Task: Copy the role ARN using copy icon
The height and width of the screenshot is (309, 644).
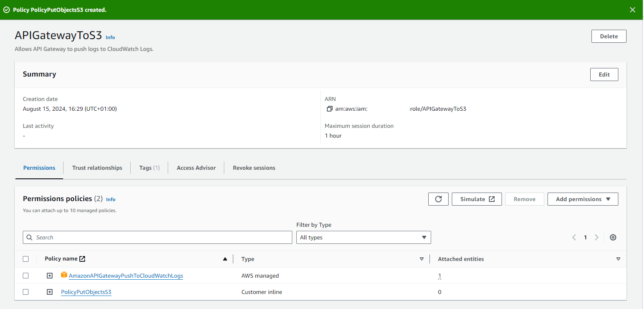Action: (x=329, y=109)
